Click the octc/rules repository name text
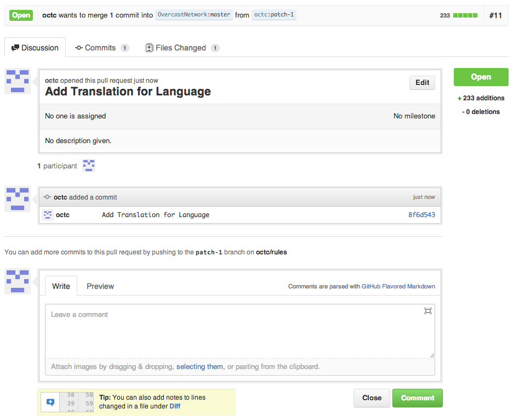Viewport: 513px width, 420px height. pos(271,252)
